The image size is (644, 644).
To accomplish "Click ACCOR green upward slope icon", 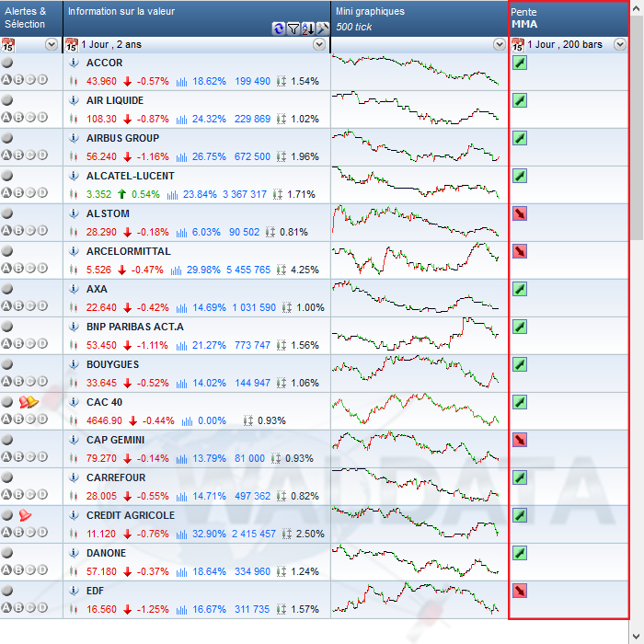I will point(520,63).
